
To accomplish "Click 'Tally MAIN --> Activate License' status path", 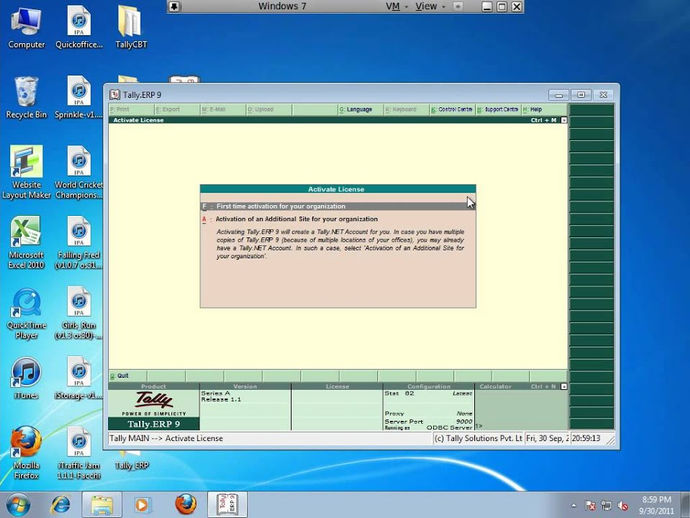I will pos(166,438).
